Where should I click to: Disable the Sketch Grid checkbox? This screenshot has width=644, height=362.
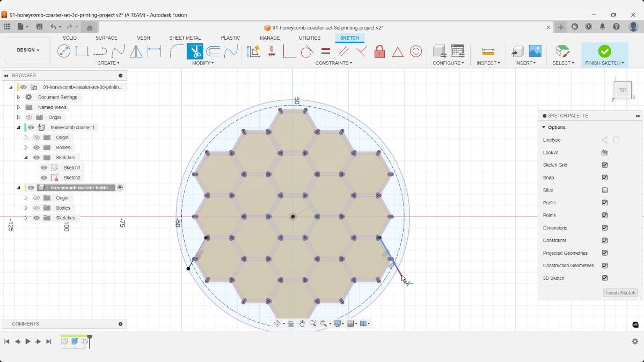point(605,165)
